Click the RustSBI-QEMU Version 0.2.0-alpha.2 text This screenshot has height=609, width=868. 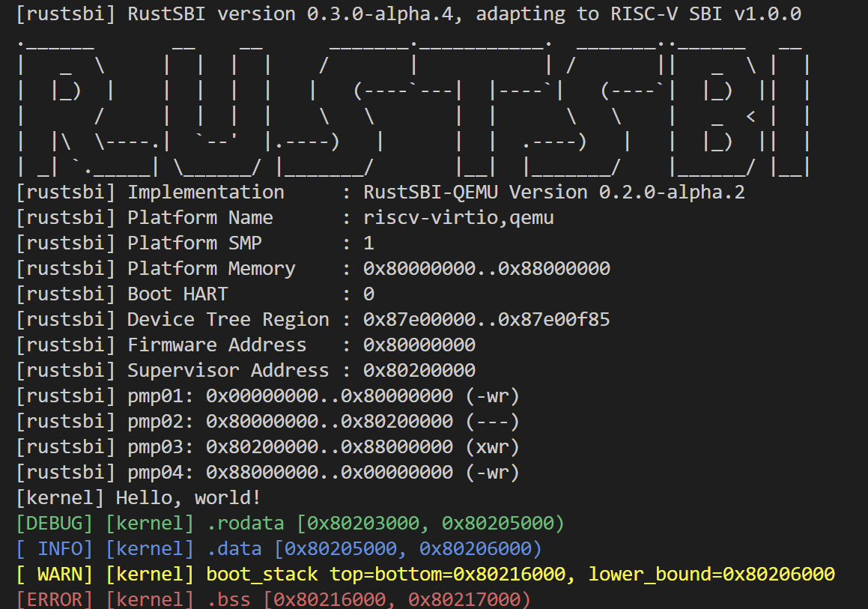click(x=553, y=193)
